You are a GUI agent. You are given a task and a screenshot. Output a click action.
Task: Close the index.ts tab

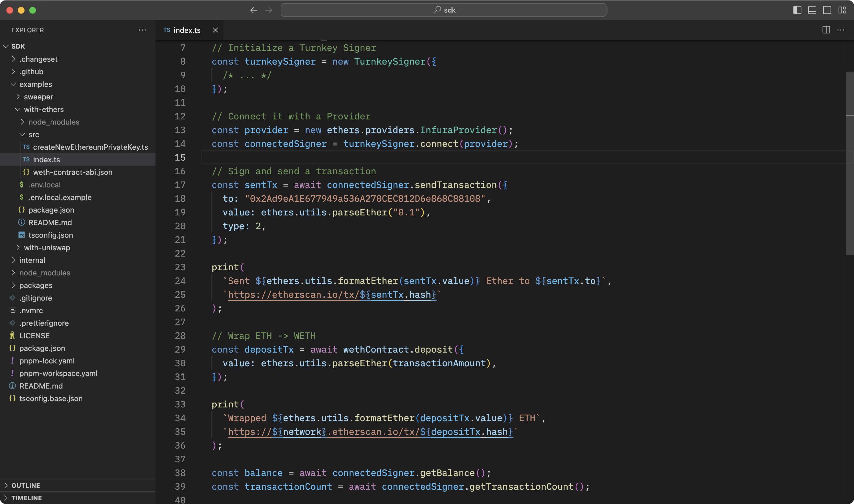(216, 30)
